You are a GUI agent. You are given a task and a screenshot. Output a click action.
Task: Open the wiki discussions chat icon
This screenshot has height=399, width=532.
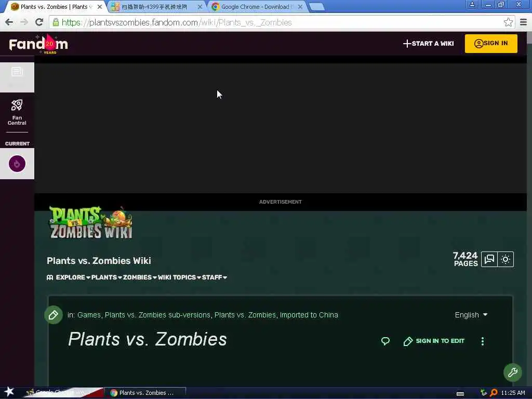coord(489,260)
